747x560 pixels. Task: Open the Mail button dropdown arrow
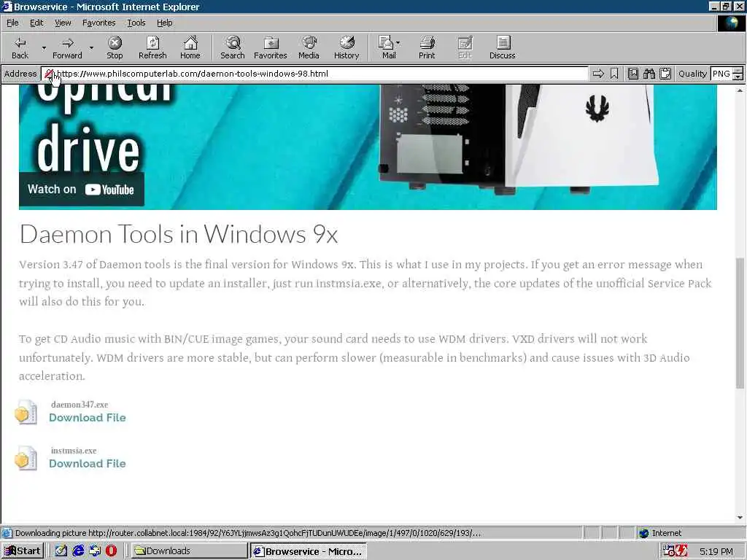(x=398, y=43)
